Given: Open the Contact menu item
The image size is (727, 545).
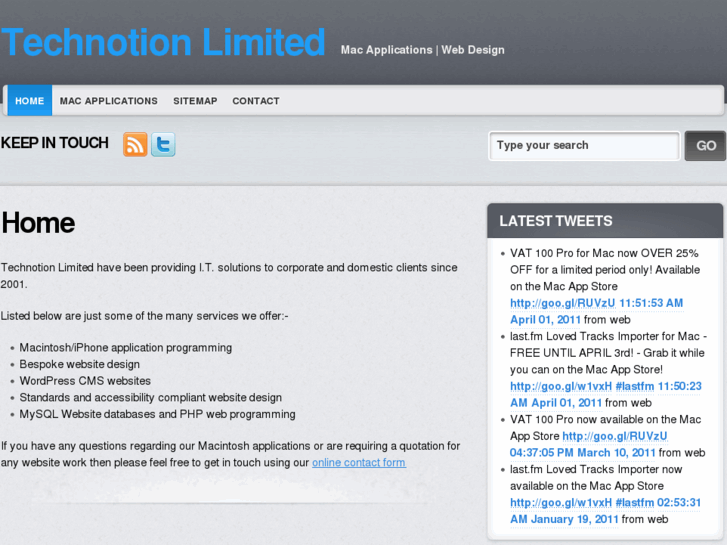Looking at the screenshot, I should [x=256, y=101].
